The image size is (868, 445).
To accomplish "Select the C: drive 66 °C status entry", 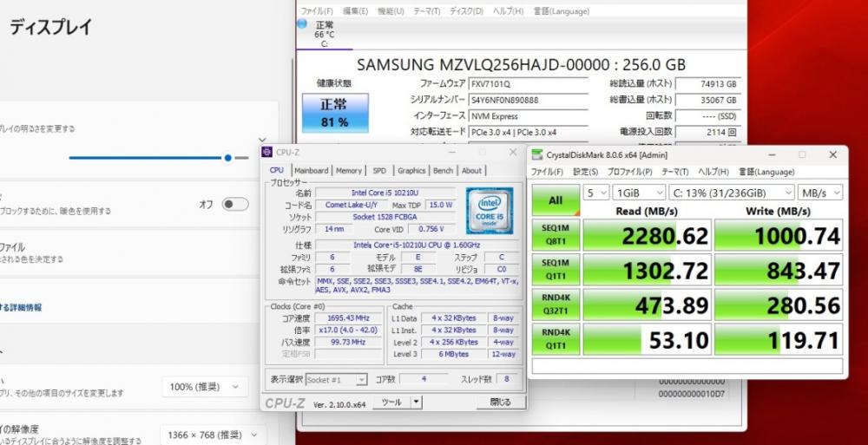I will (x=325, y=34).
